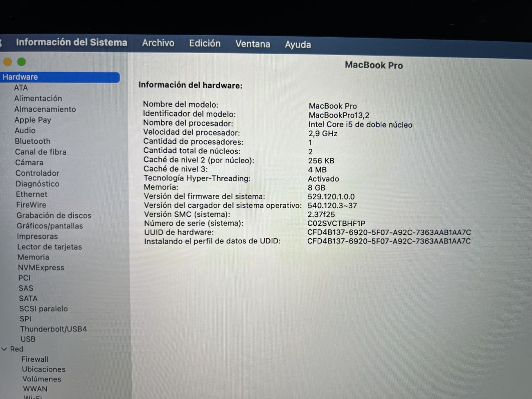Open the Edición menu
The width and height of the screenshot is (532, 399).
pyautogui.click(x=205, y=43)
